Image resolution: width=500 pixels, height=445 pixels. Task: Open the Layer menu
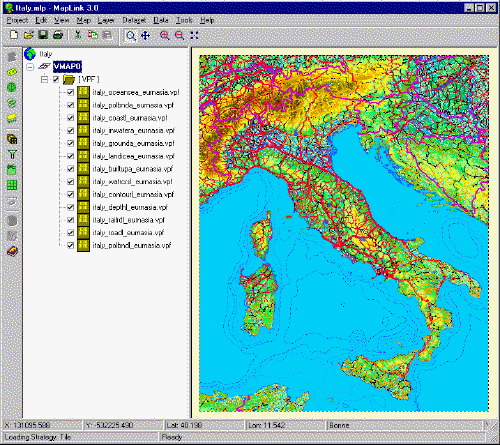(106, 20)
